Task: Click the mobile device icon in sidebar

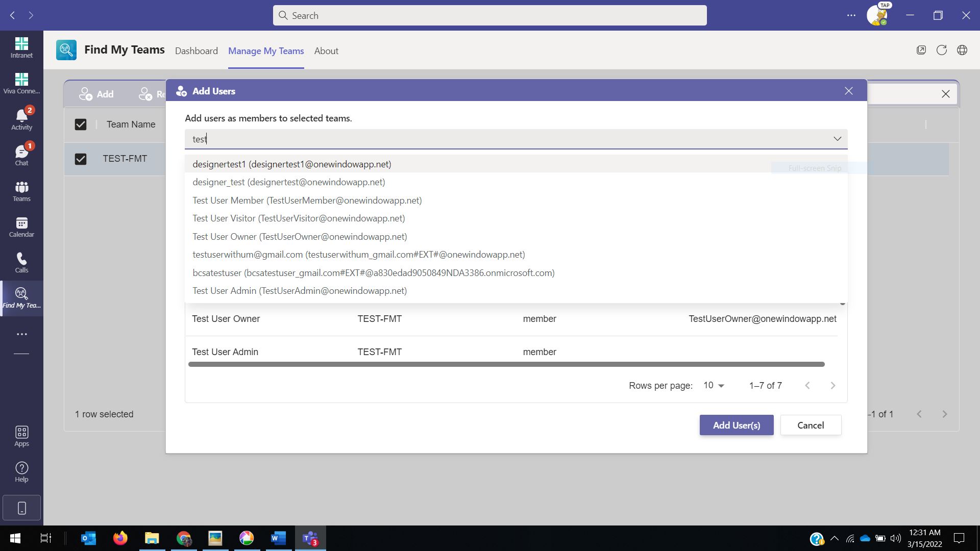Action: point(21,508)
